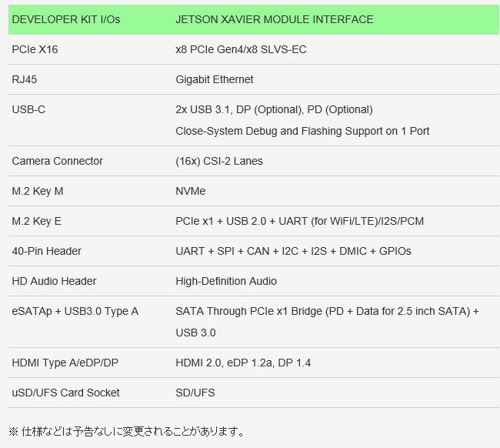Click the DEVELOPER KIT I/Os column header
500x448 pixels.
point(66,19)
